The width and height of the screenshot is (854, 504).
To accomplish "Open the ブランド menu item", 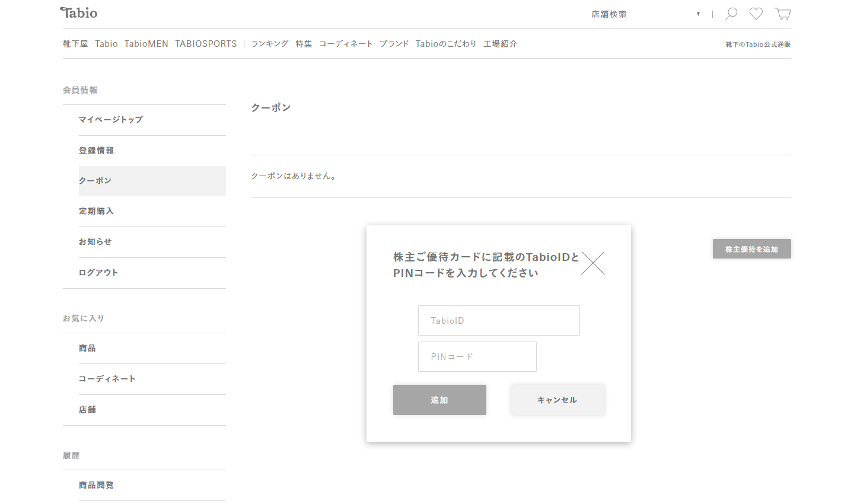I will (394, 44).
